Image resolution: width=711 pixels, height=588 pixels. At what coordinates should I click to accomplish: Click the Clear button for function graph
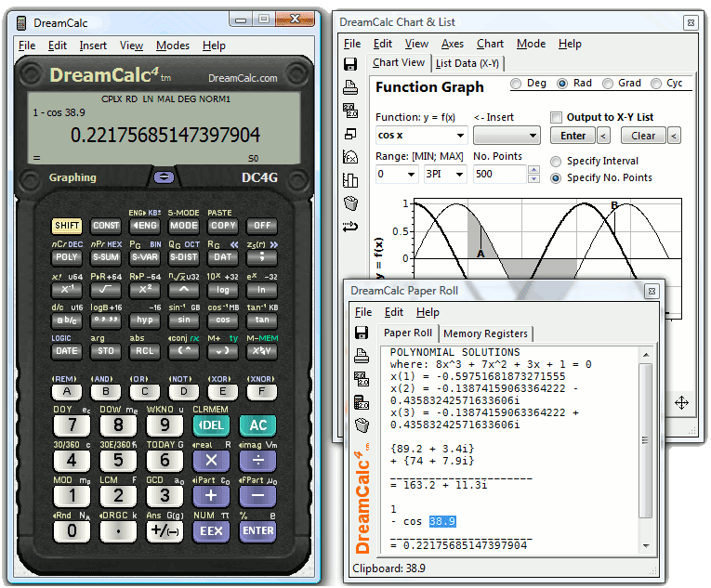(x=643, y=136)
